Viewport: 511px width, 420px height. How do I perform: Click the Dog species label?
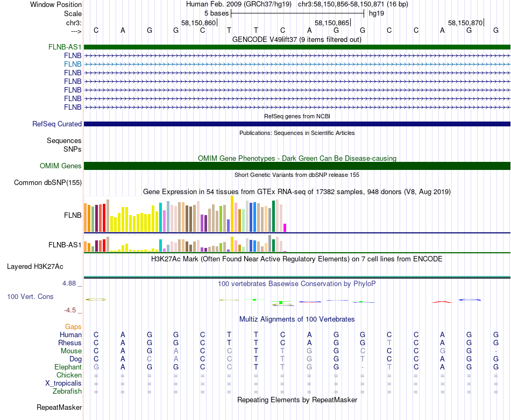75,359
